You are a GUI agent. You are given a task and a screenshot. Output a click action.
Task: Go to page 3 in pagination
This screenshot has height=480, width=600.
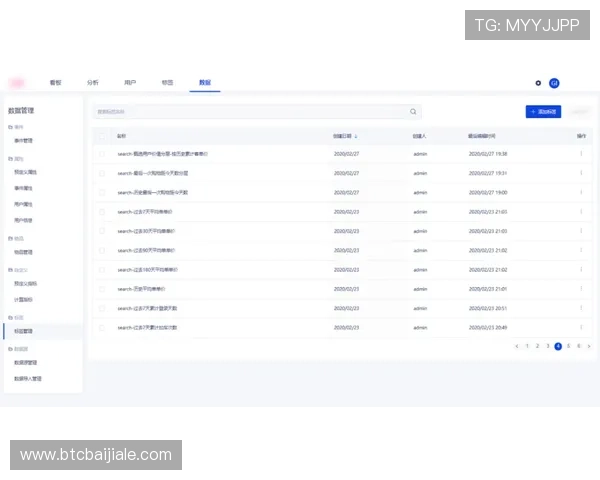(548, 346)
